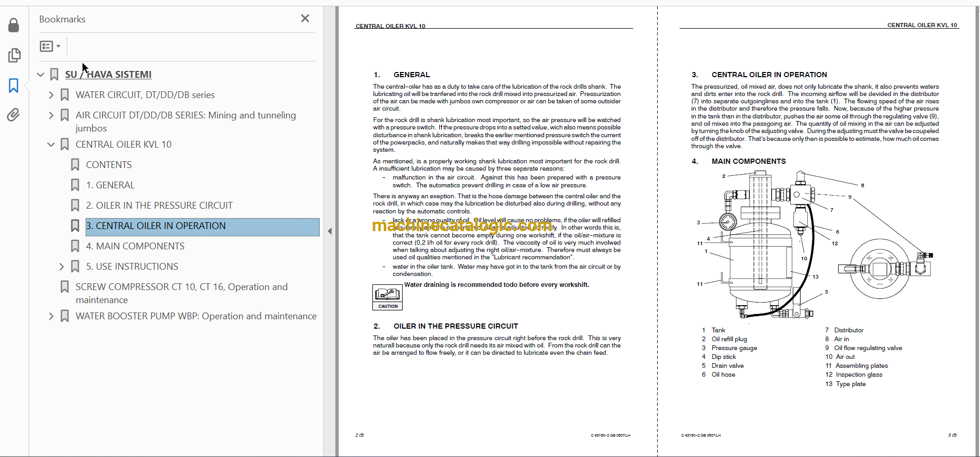Open bookmarks options dropdown menu
This screenshot has width=980, height=457.
pyautogui.click(x=50, y=46)
